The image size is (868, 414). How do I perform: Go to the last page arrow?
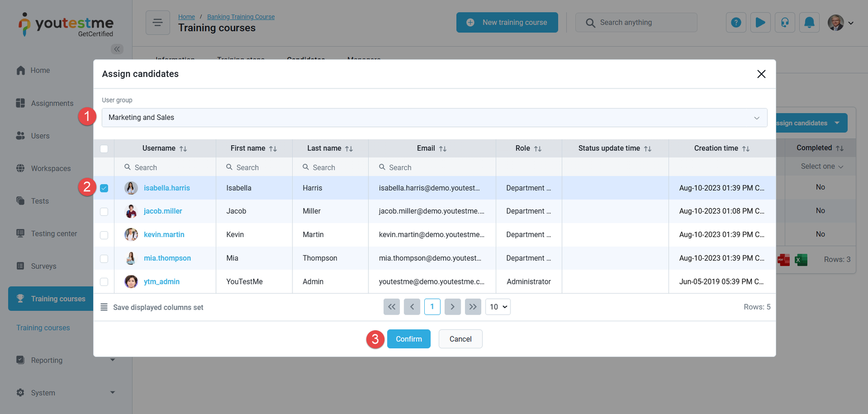pyautogui.click(x=473, y=307)
